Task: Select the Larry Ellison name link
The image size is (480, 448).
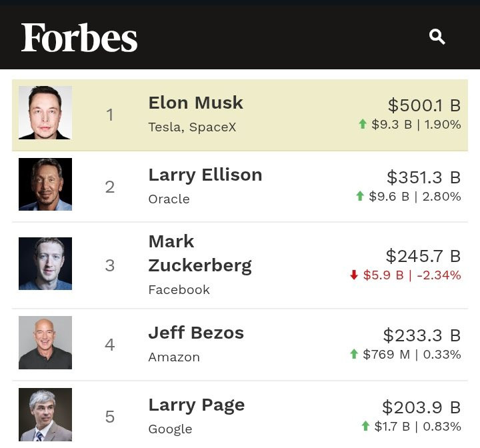Action: (205, 175)
